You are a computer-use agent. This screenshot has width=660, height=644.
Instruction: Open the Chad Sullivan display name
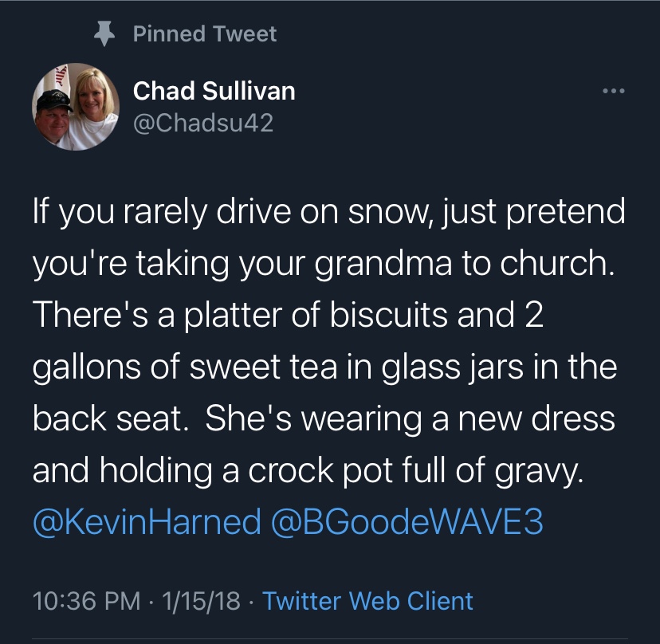click(x=214, y=91)
